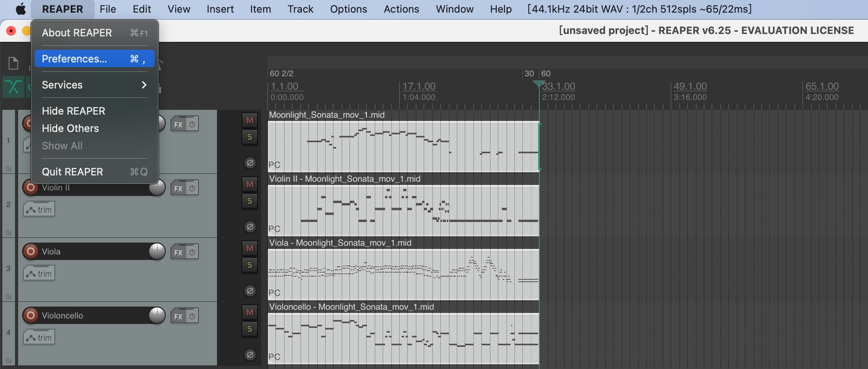868x369 pixels.
Task: Click phase invert icon on Violoncello track
Action: point(250,355)
